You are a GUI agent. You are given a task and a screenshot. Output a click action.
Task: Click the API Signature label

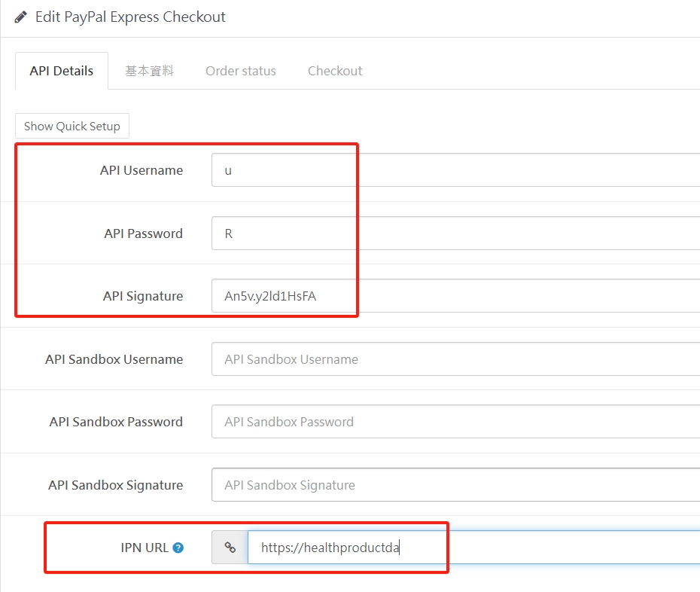(x=143, y=296)
